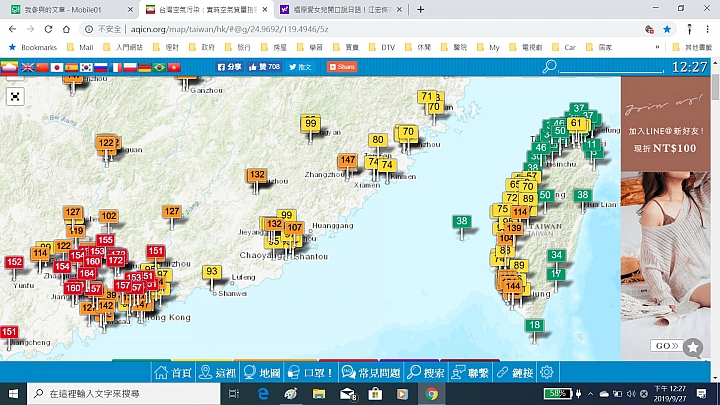Select the yellow marker 93 near Shanwei
This screenshot has height=405, width=720.
point(212,271)
